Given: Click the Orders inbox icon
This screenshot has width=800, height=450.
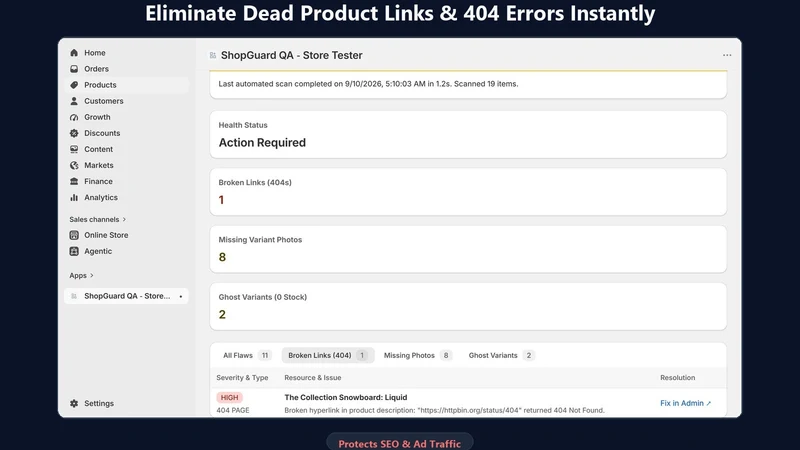Looking at the screenshot, I should tap(74, 69).
